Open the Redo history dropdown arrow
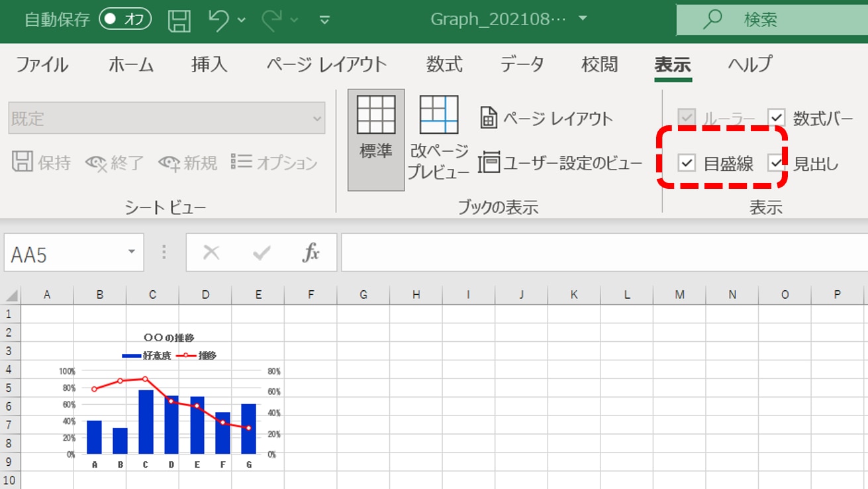Image resolution: width=868 pixels, height=489 pixels. click(x=295, y=20)
